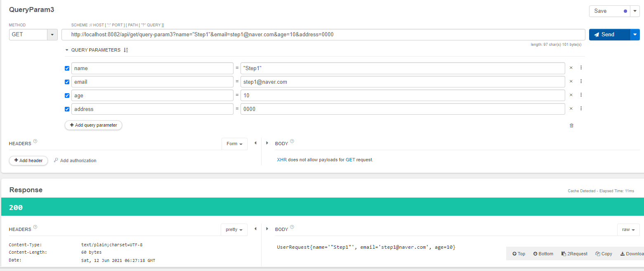Add a new query parameter
Screen dimensions: 644x271
93,125
